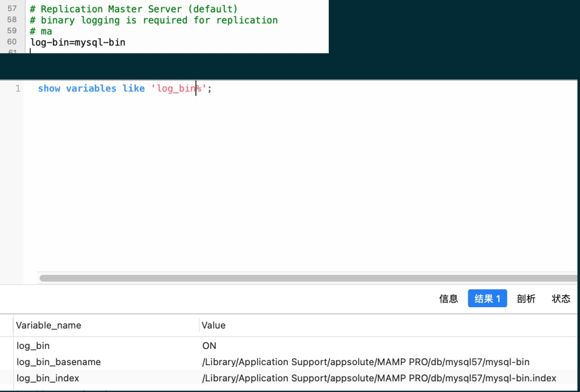Select the ON value cell
The height and width of the screenshot is (392, 580).
(x=209, y=346)
